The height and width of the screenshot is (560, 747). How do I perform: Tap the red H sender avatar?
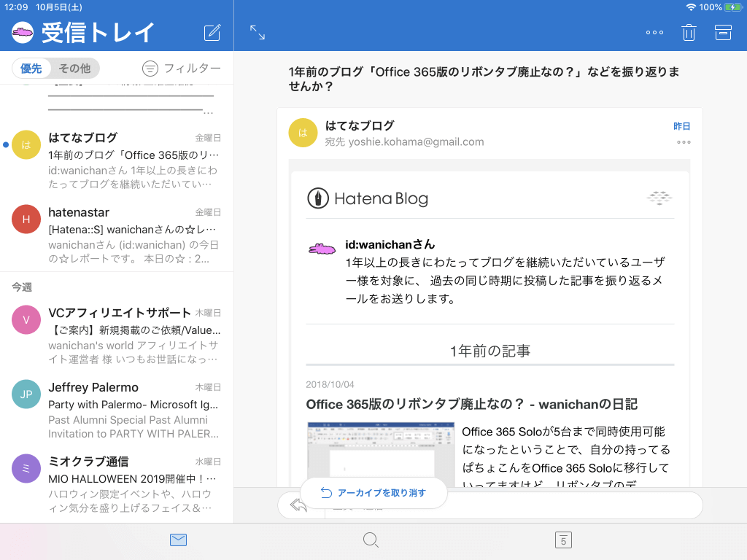(26, 219)
